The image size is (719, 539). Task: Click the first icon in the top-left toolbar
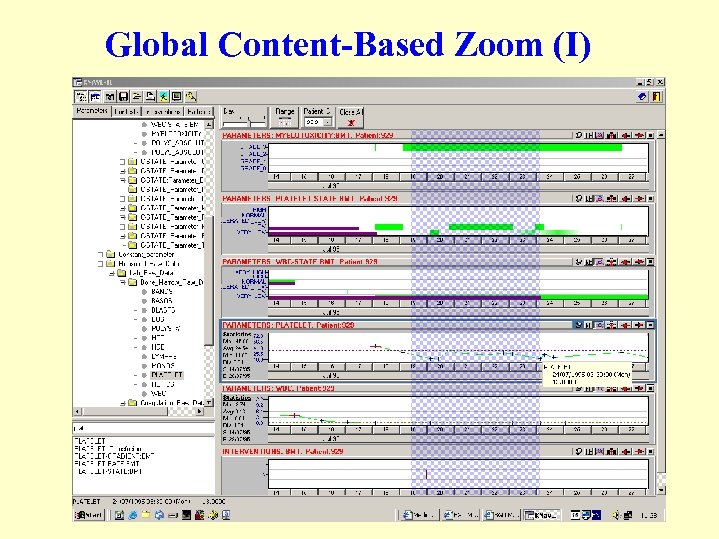[x=81, y=97]
